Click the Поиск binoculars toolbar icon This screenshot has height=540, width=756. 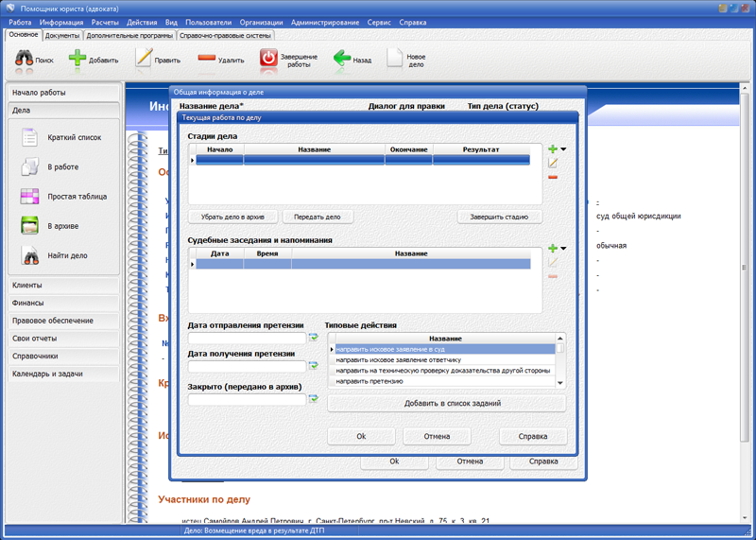coord(24,59)
